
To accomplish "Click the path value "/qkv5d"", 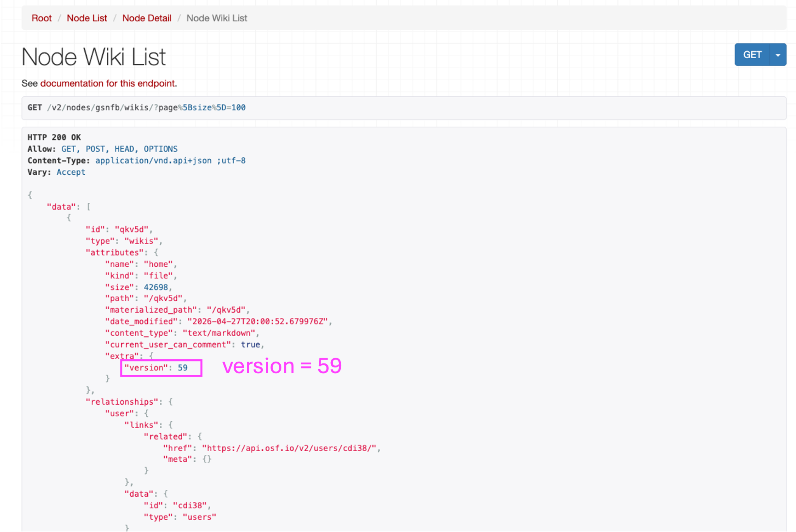I will point(163,299).
